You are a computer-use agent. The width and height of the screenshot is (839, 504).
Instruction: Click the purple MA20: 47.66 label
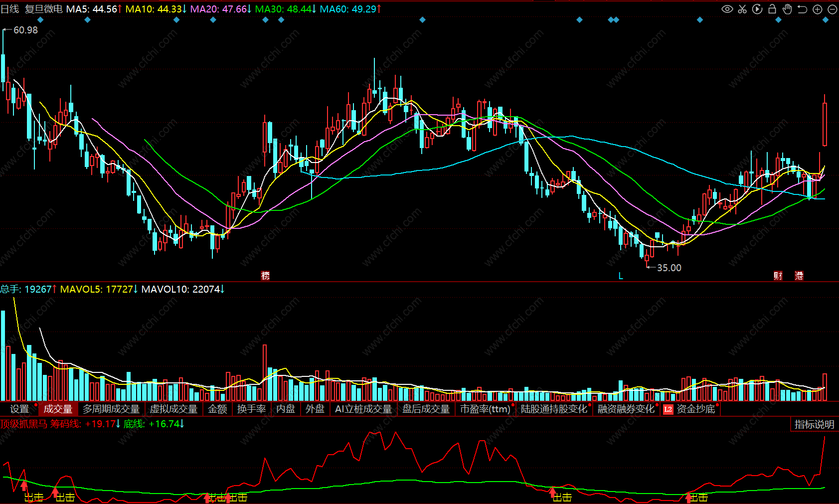coord(221,9)
